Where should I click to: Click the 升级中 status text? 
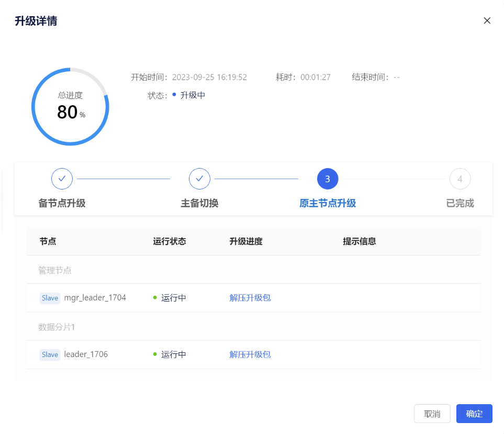(193, 95)
